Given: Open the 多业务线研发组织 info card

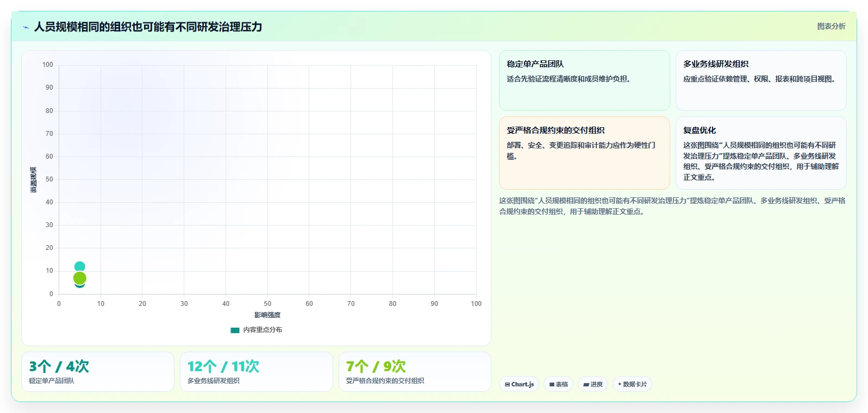Looking at the screenshot, I should 761,80.
